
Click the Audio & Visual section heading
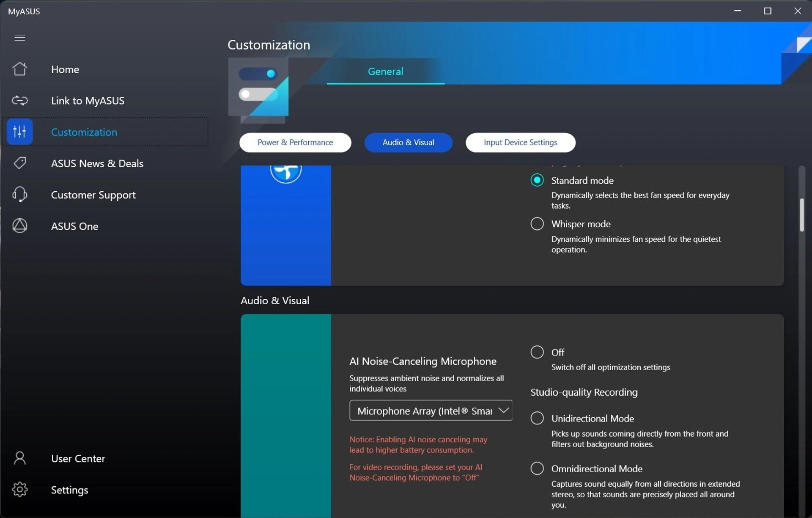tap(275, 300)
